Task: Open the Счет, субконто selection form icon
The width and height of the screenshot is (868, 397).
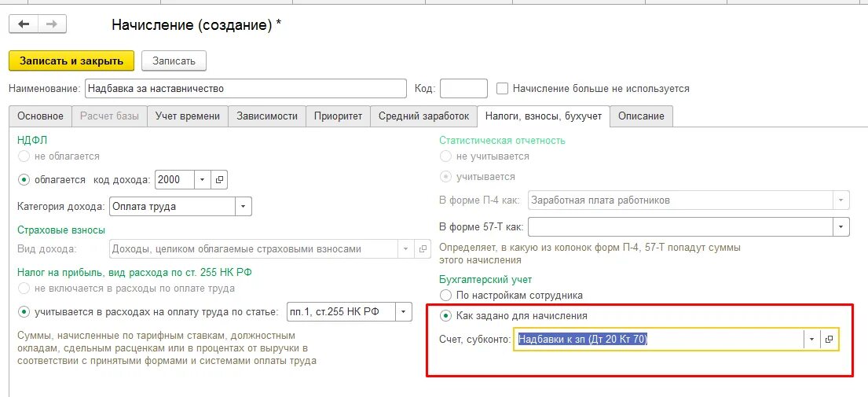Action: (829, 340)
